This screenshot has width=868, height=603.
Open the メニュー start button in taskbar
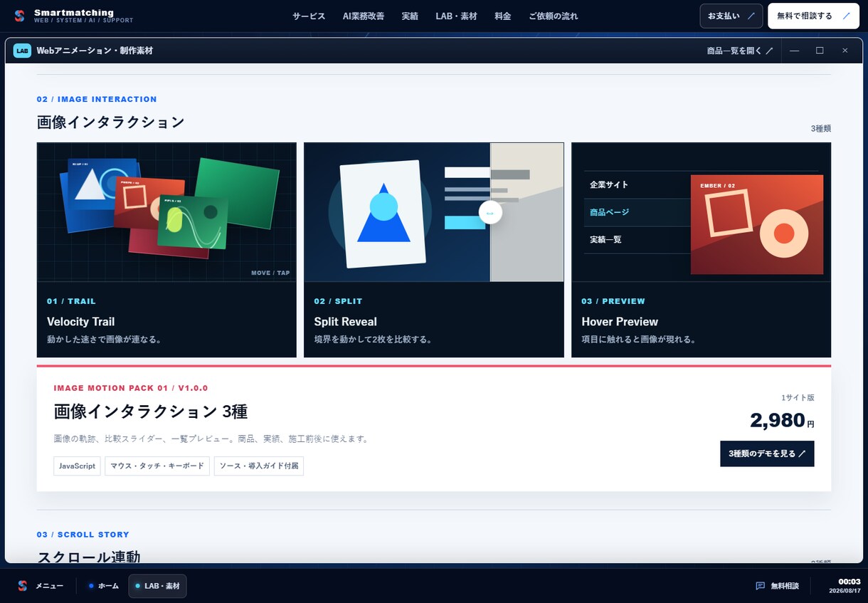click(x=41, y=586)
